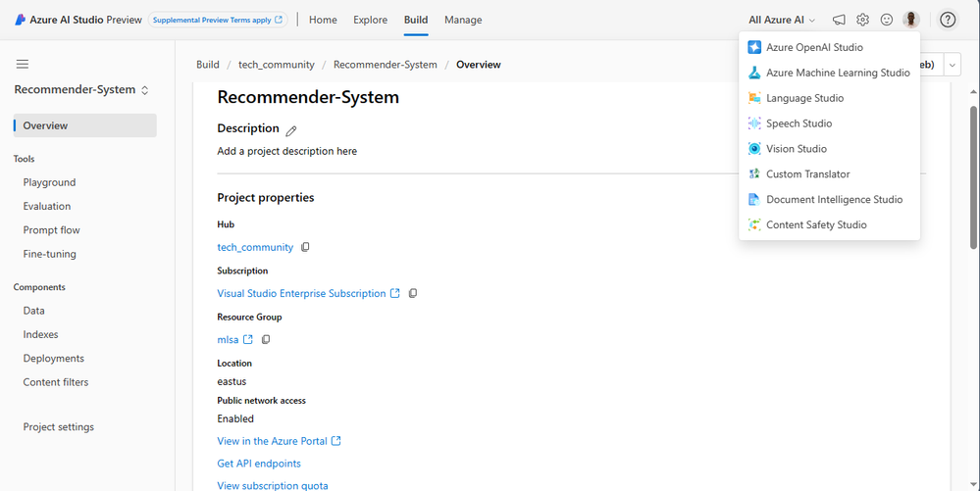This screenshot has height=491, width=980.
Task: Select Azure OpenAI Studio menu entry
Action: coord(829,47)
